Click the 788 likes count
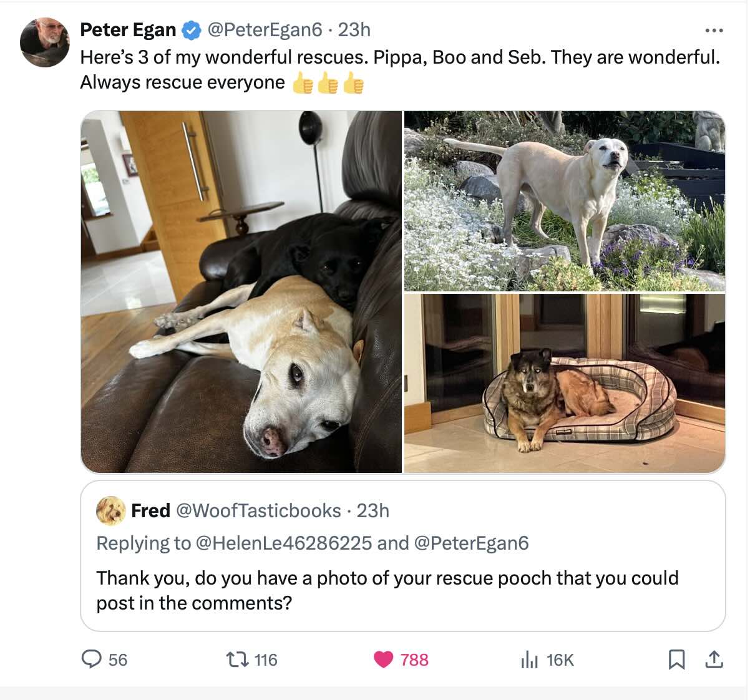The width and height of the screenshot is (755, 700). pos(414,659)
